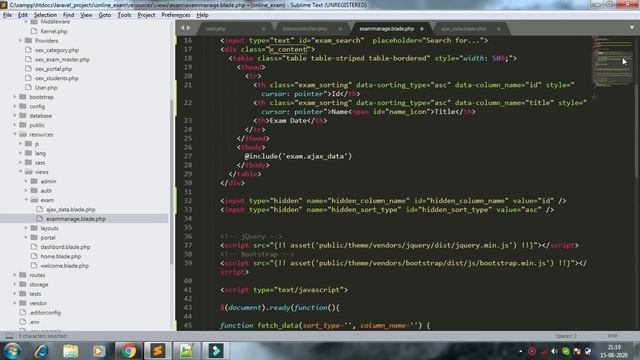Viewport: 640px width, 360px height.
Task: Open Windows Media Player from taskbar
Action: pos(99,351)
